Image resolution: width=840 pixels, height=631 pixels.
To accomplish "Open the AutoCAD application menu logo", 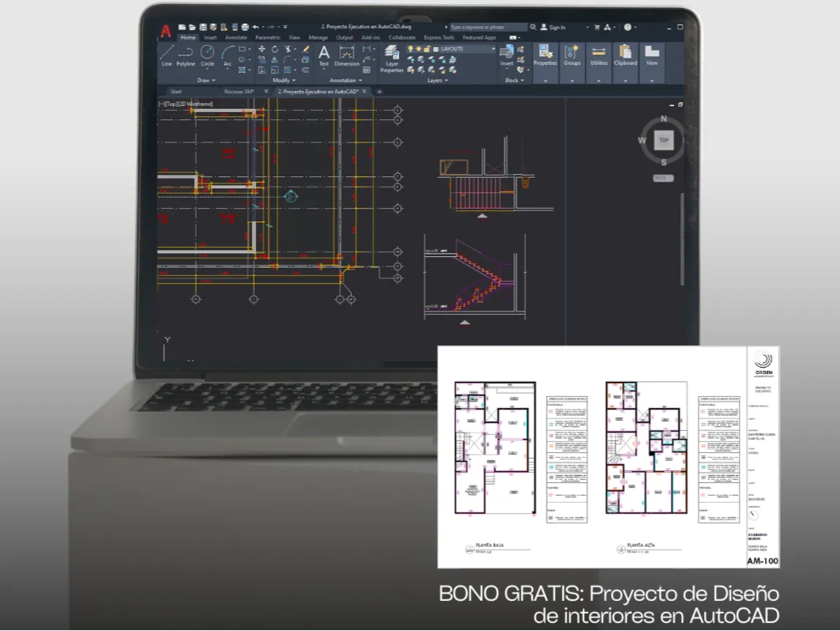I will pos(166,31).
